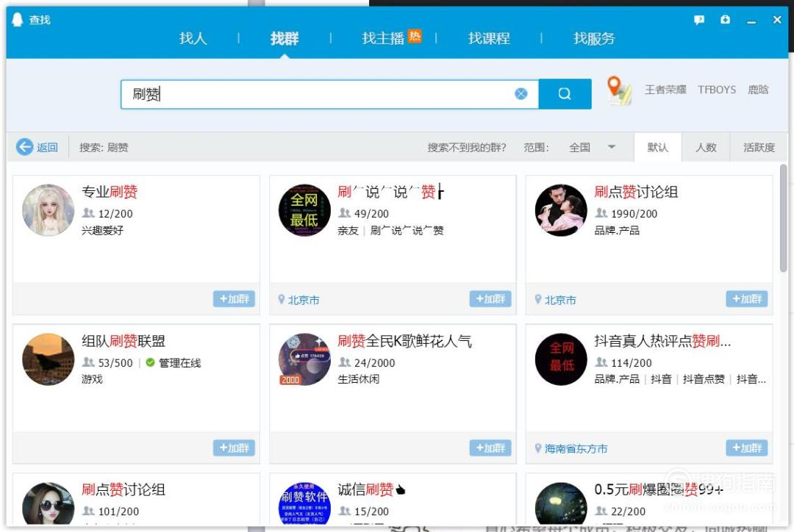Search the hot keyword 王者荣耀
The image size is (794, 532).
665,90
